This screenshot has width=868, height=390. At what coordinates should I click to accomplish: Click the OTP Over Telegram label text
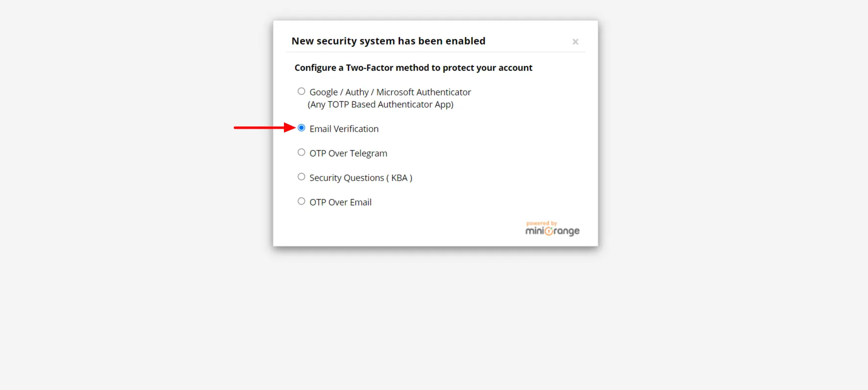tap(348, 153)
